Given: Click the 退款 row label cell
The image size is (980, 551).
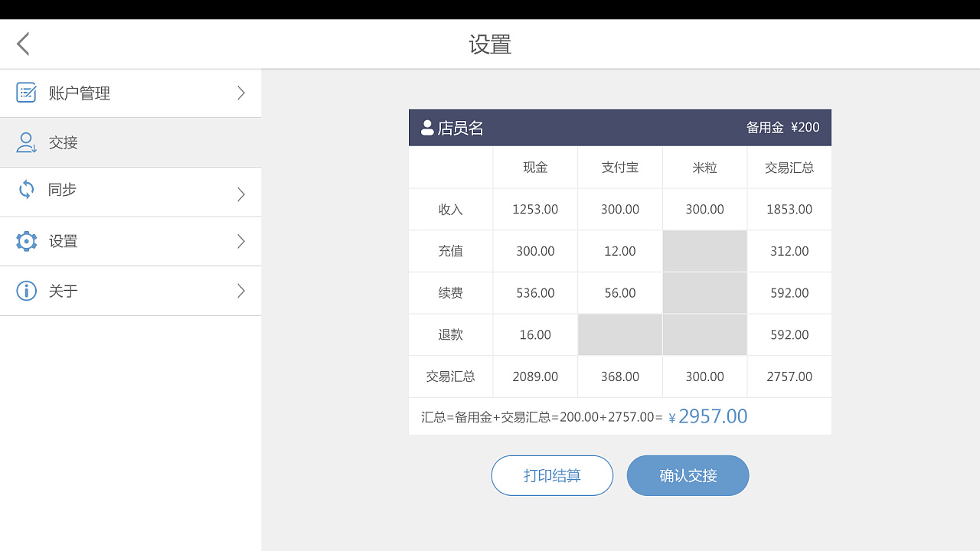Looking at the screenshot, I should (x=450, y=334).
